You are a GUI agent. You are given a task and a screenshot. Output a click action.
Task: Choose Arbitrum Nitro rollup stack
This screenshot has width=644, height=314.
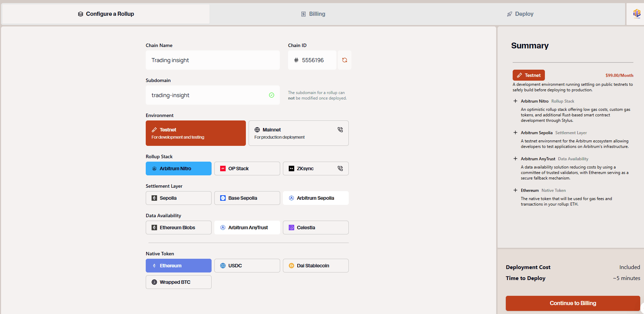click(x=179, y=168)
